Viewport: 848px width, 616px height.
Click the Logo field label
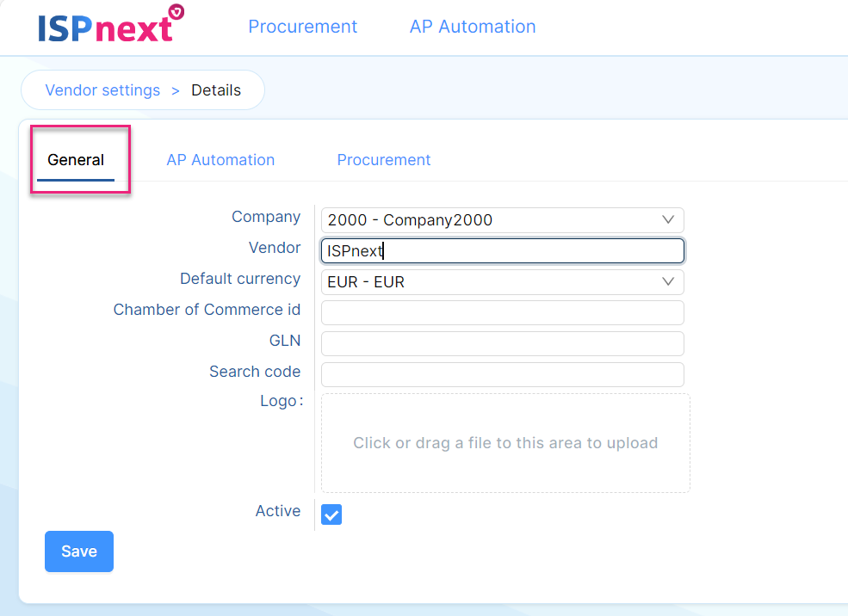[x=282, y=401]
